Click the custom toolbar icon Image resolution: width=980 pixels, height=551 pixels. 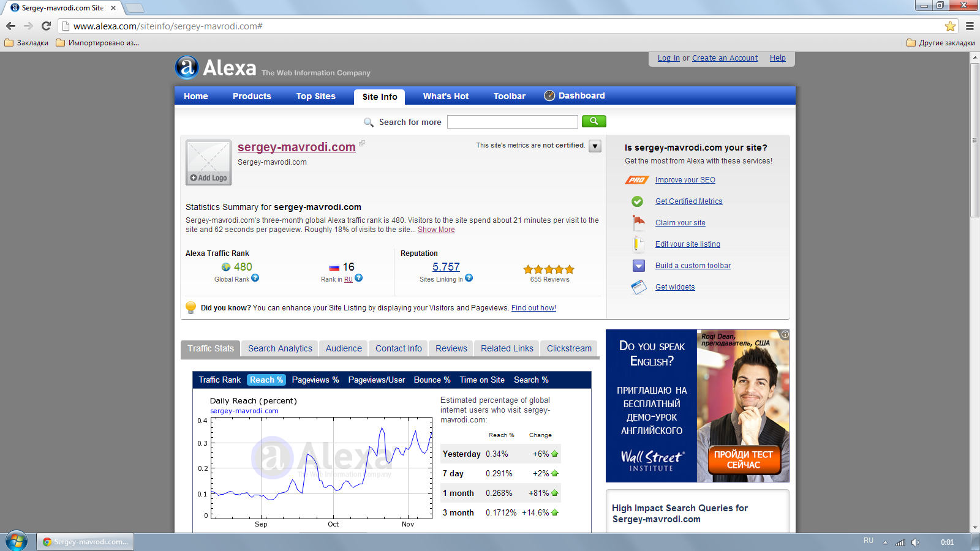(x=639, y=266)
